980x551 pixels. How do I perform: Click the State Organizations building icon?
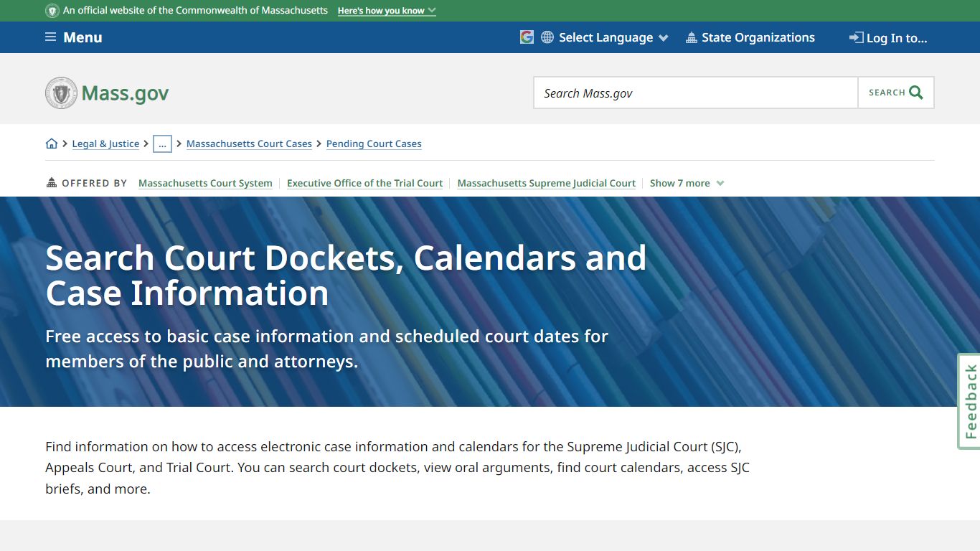pyautogui.click(x=692, y=37)
